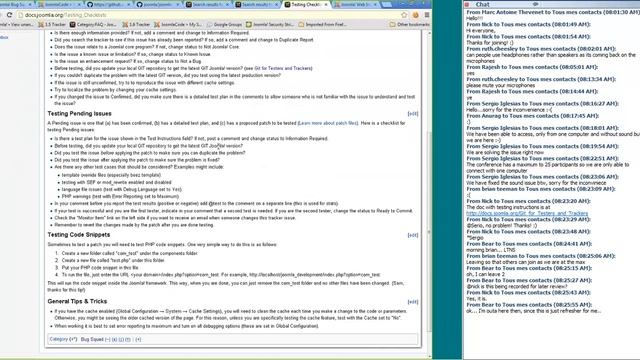
Task: Select chat line 'Thanks for joining! :)'
Action: 490,42
